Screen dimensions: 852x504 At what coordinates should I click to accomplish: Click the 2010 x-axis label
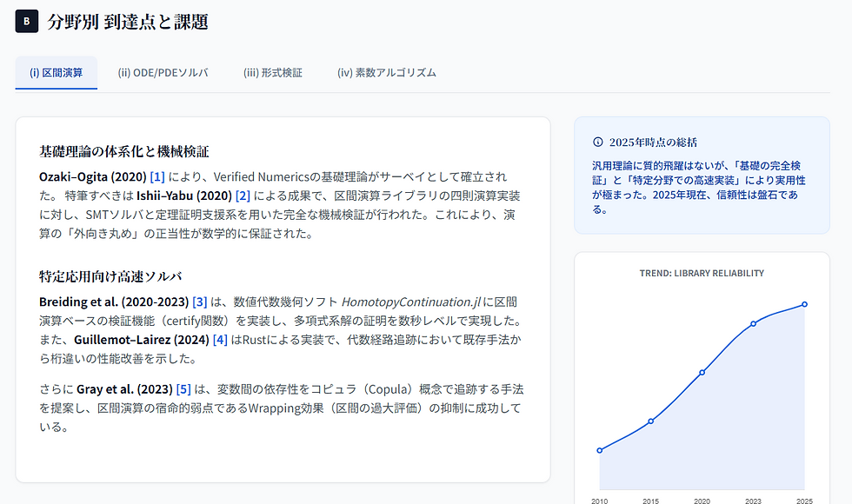click(599, 501)
